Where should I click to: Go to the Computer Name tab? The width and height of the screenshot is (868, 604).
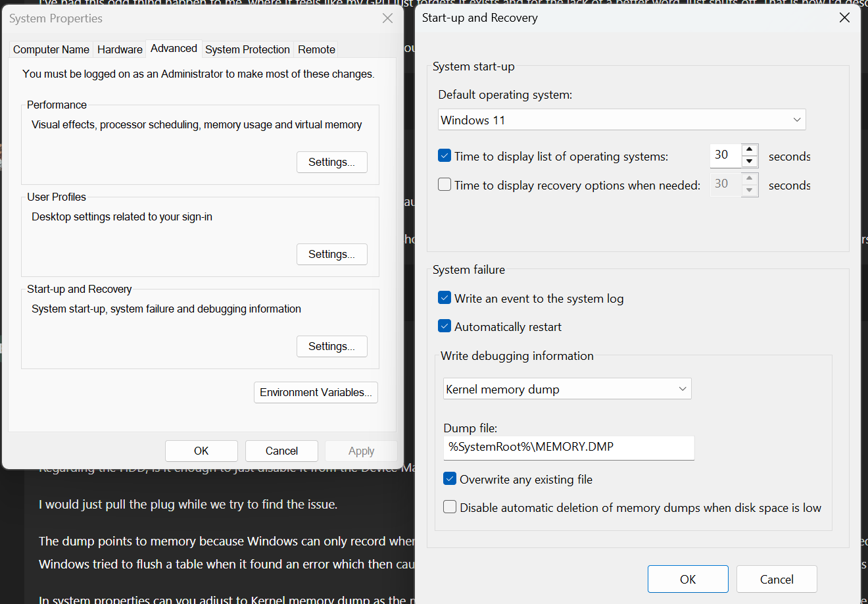pyautogui.click(x=51, y=49)
